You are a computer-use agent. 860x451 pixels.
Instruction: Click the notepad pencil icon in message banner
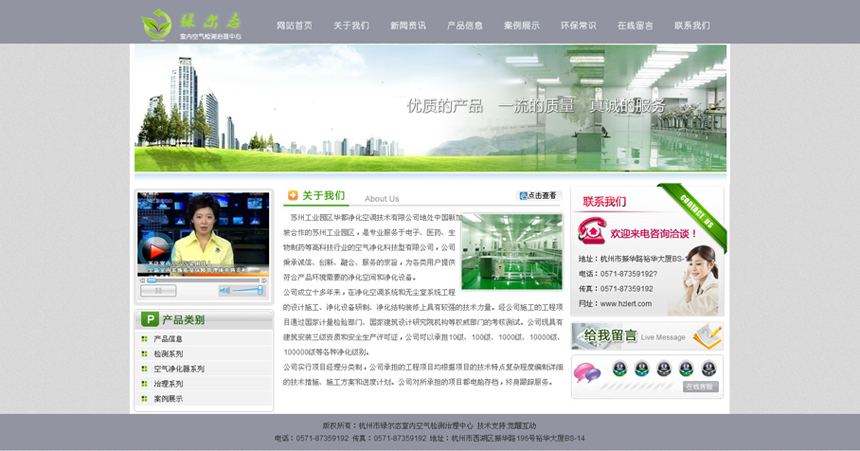pyautogui.click(x=706, y=336)
